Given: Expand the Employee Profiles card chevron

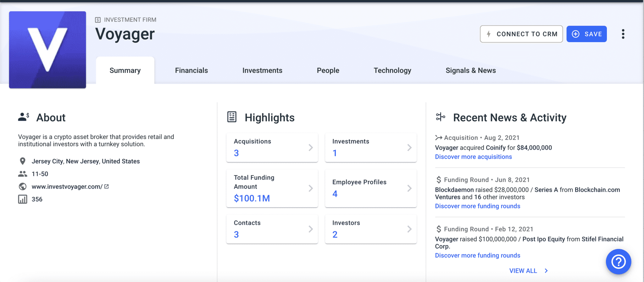Looking at the screenshot, I should (x=409, y=188).
